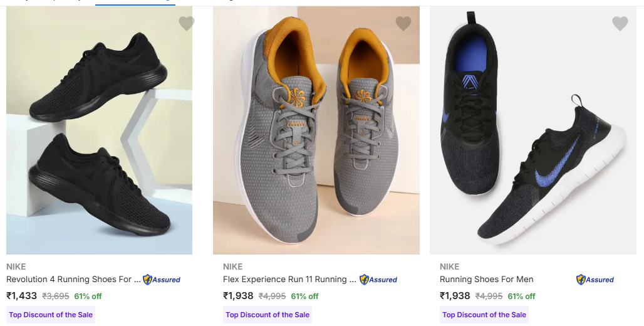The height and width of the screenshot is (326, 644).
Task: Open the Running Shoes For Men title
Action: pyautogui.click(x=486, y=280)
